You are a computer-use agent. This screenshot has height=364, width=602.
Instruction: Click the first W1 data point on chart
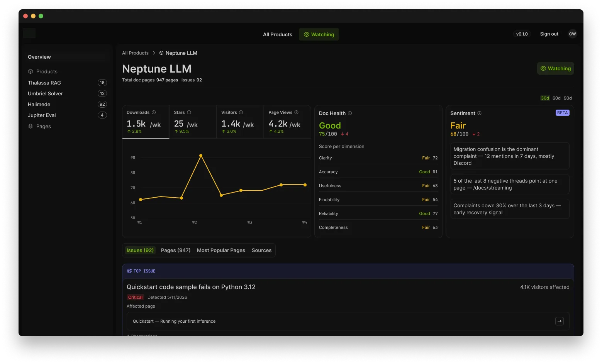pyautogui.click(x=141, y=200)
